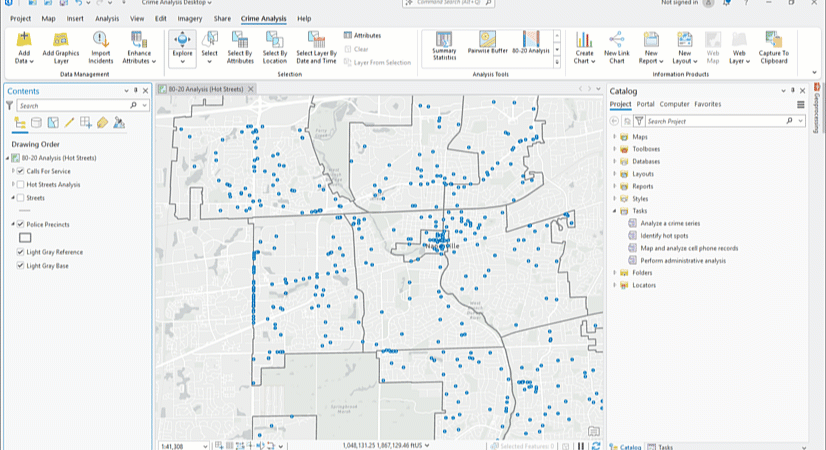Open the 80-20 Analysis tool
The height and width of the screenshot is (450, 826).
(530, 43)
